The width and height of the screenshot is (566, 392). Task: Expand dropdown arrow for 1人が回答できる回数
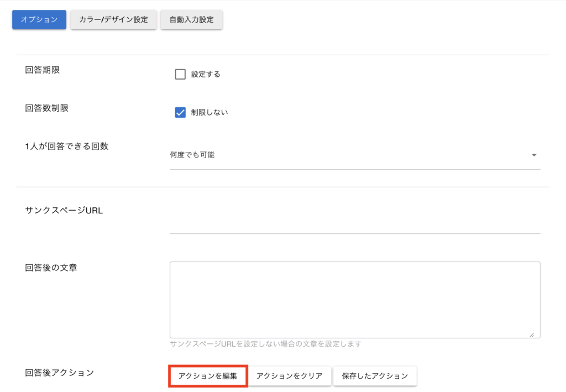tap(534, 155)
